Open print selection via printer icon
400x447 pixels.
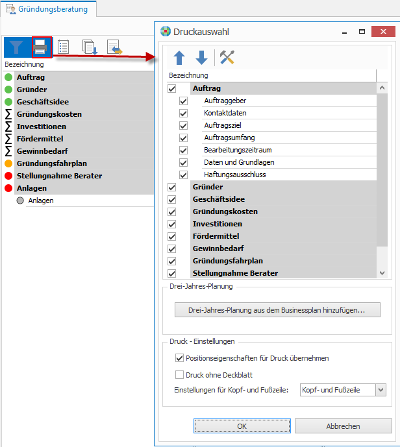click(41, 47)
